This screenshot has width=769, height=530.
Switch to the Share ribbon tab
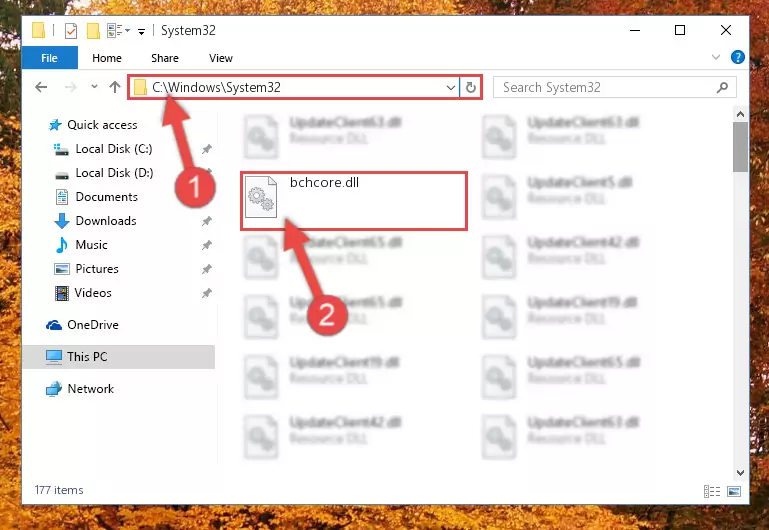165,58
